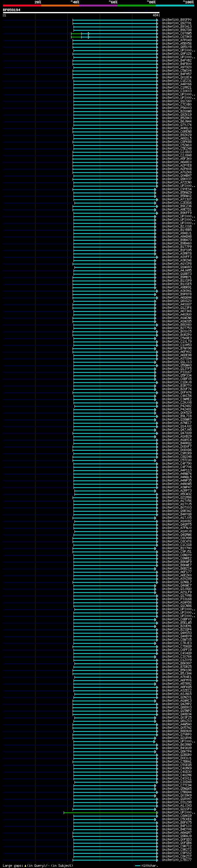Select hit label UniRef100_A7NEC7

176,423
